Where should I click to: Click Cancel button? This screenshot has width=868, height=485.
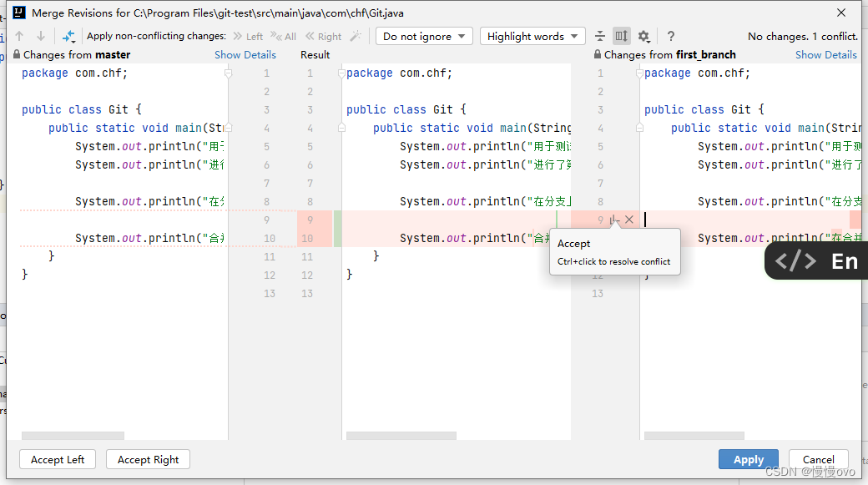(818, 459)
